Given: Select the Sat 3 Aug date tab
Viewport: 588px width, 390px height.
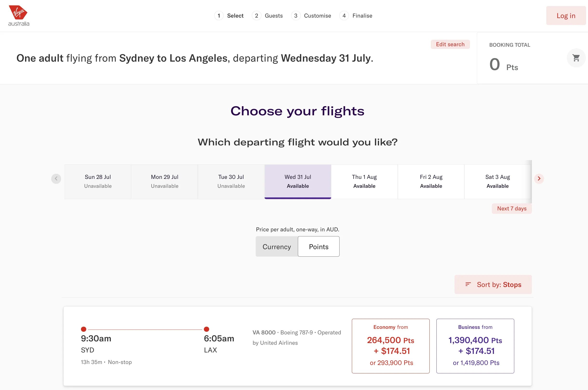Looking at the screenshot, I should pyautogui.click(x=498, y=182).
